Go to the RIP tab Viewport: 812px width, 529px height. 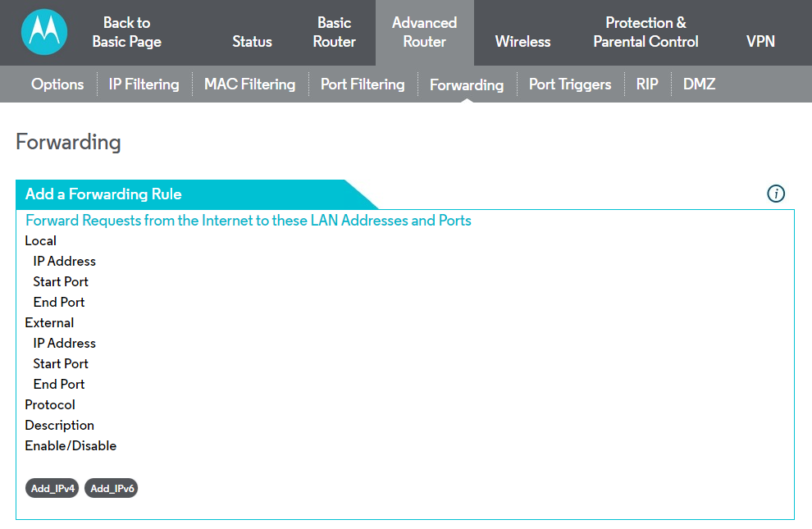click(647, 84)
